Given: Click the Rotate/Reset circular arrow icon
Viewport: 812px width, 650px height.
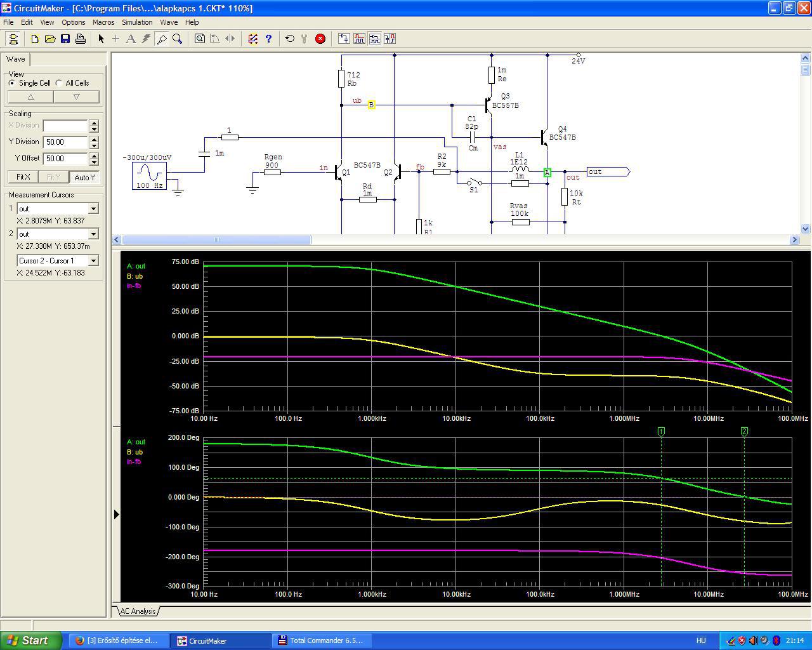Looking at the screenshot, I should click(x=290, y=39).
